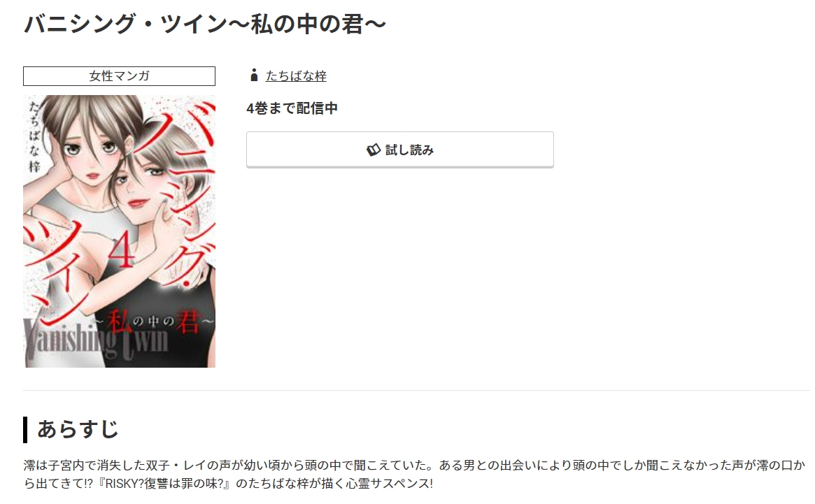Screen dimensions: 815x504
Task: Click the synopsis paragraph starting with 澪は子宮内
Action: coord(414,474)
